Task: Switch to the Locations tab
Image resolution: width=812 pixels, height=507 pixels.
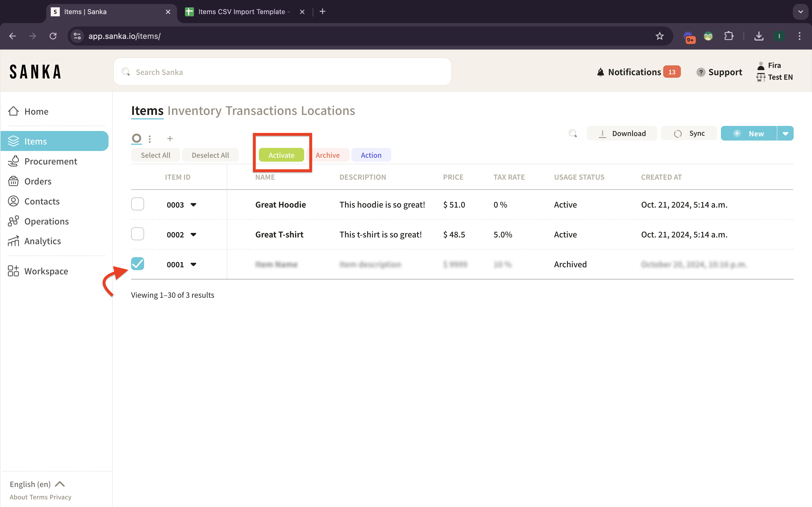Action: click(x=328, y=111)
